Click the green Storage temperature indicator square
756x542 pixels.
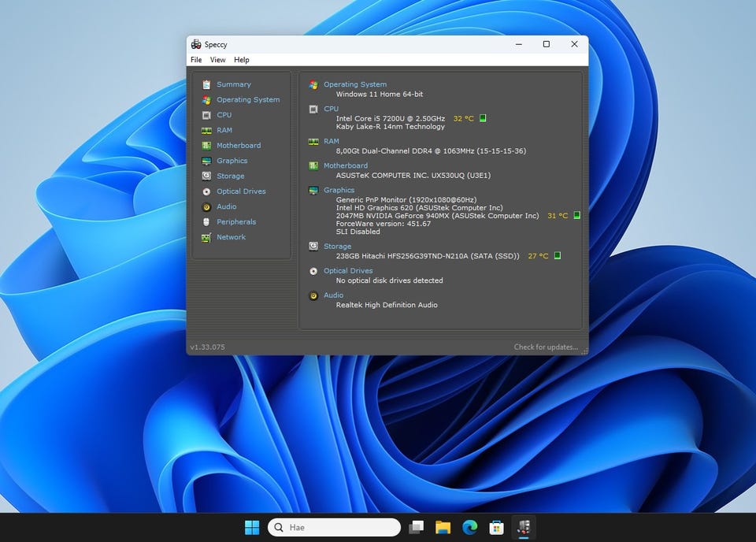[x=558, y=255]
